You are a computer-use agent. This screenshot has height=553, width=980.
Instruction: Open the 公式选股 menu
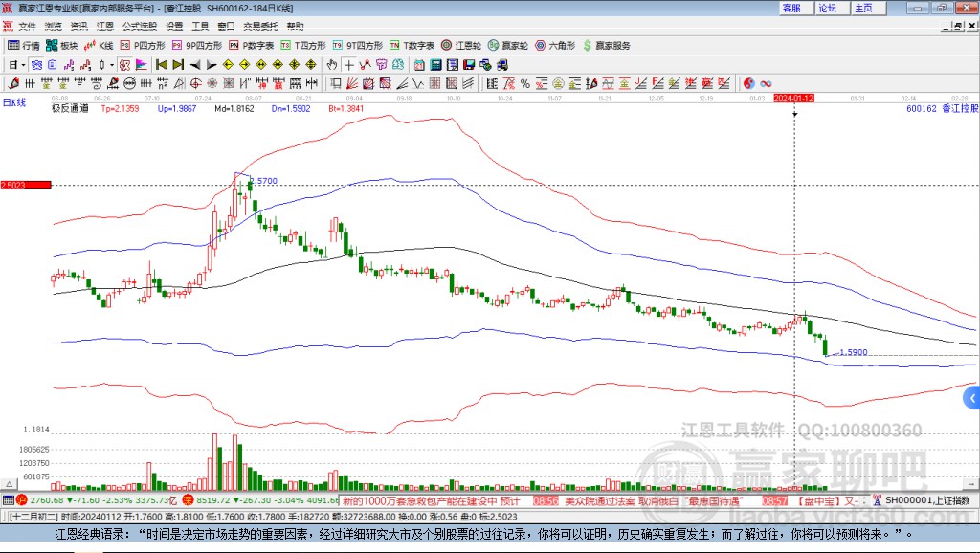click(x=140, y=26)
